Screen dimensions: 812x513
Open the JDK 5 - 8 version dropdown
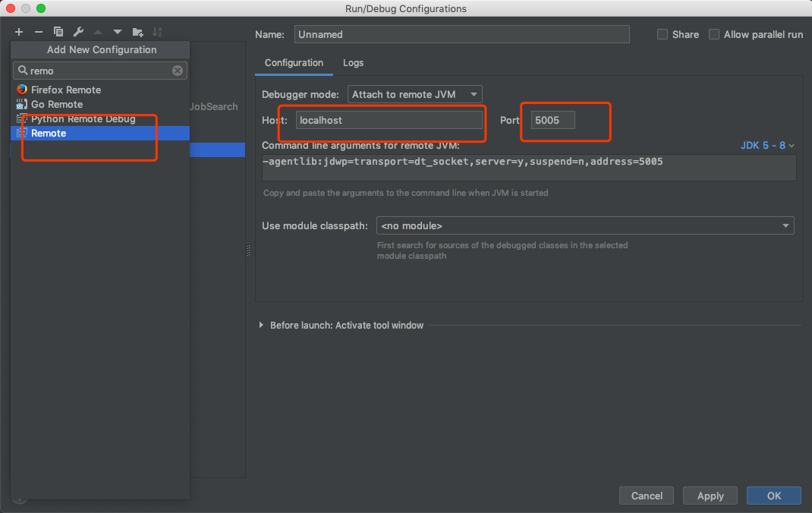[767, 146]
